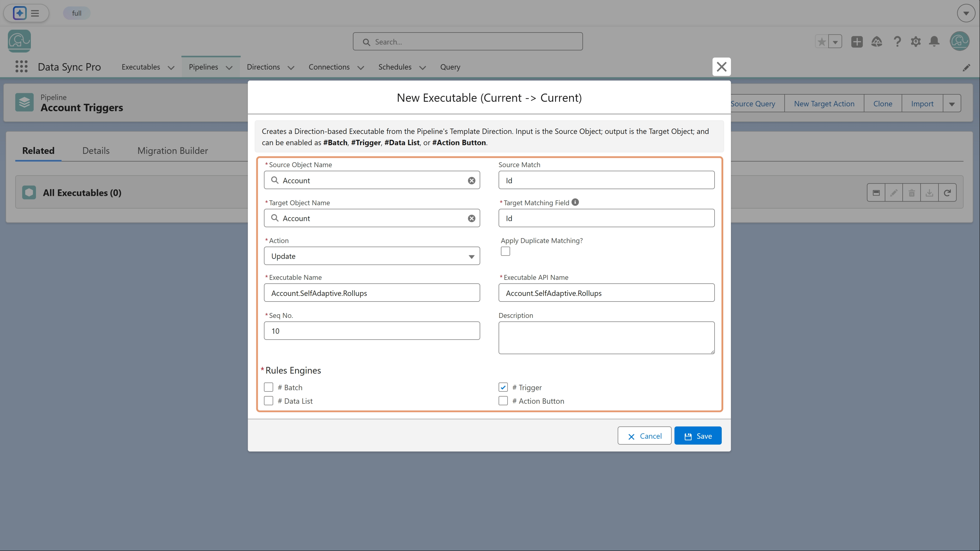
Task: Click the Import button
Action: click(x=922, y=103)
